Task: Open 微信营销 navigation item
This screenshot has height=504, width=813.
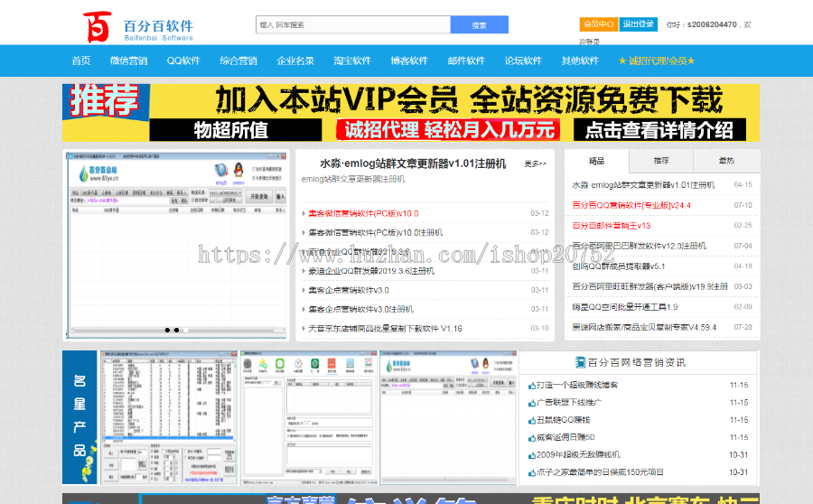Action: point(128,61)
